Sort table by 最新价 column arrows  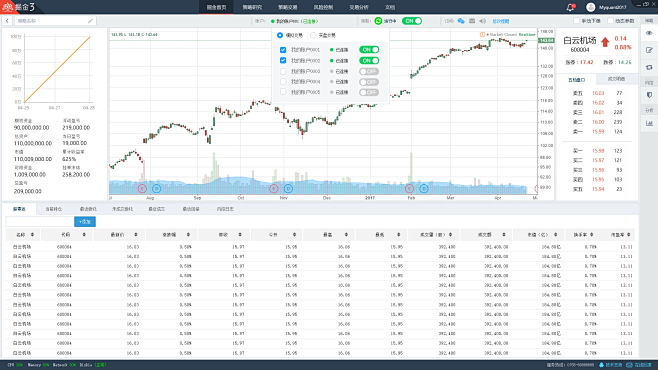click(136, 235)
